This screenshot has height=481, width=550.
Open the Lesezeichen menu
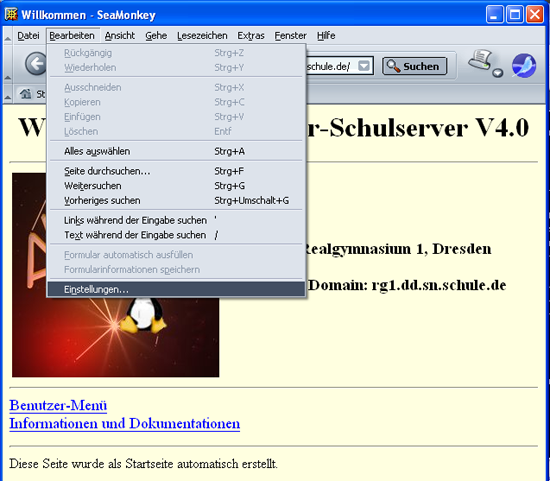pyautogui.click(x=202, y=36)
